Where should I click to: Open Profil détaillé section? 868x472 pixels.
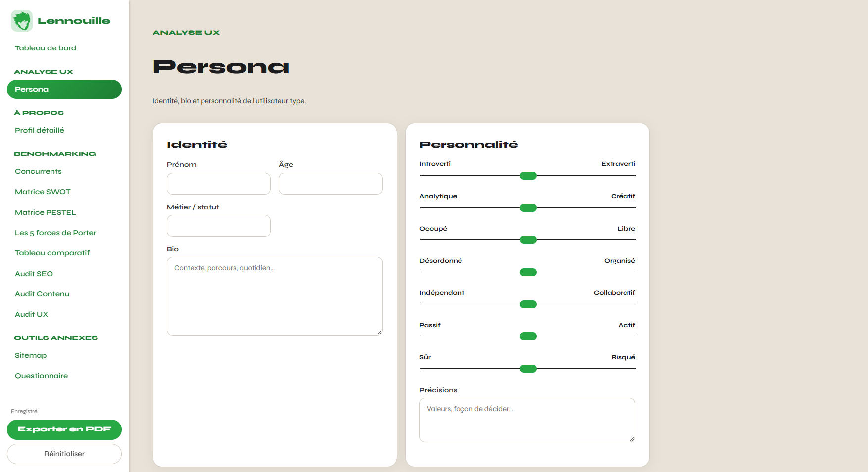coord(40,130)
